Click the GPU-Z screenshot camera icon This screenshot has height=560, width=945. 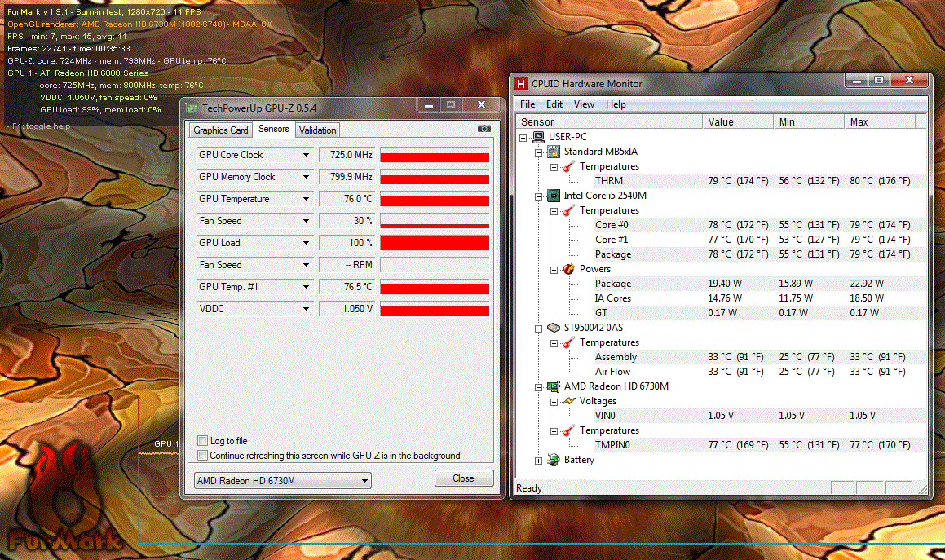(x=484, y=129)
